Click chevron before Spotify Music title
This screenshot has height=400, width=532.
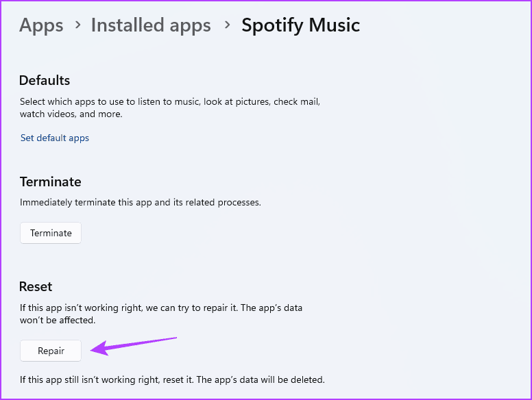click(226, 26)
